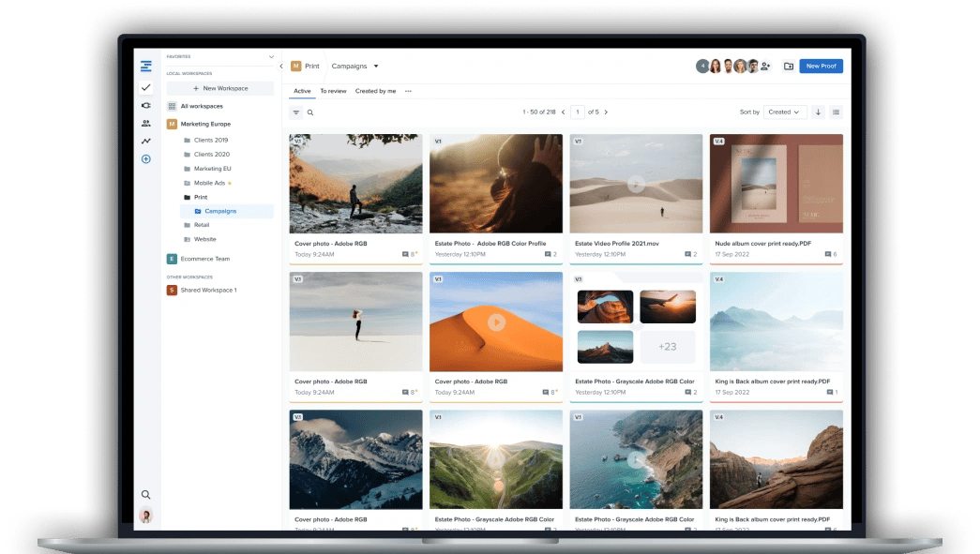This screenshot has height=554, width=980.
Task: Open the Created by me tab
Action: pyautogui.click(x=375, y=90)
